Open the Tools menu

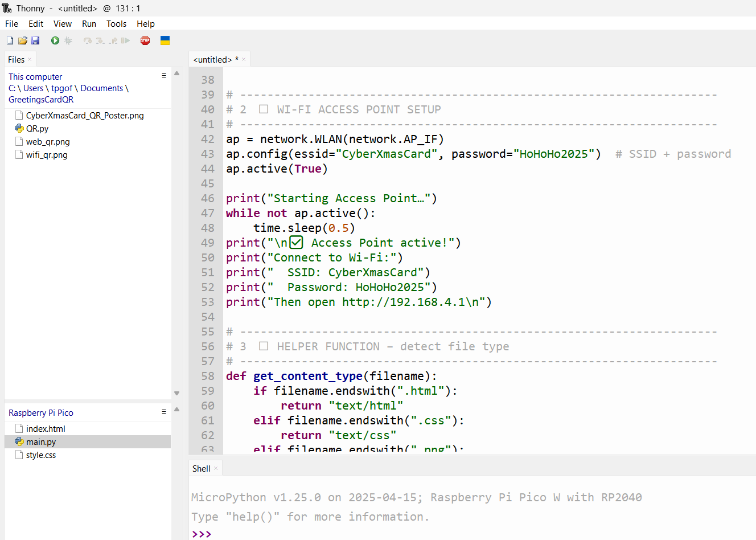[116, 24]
